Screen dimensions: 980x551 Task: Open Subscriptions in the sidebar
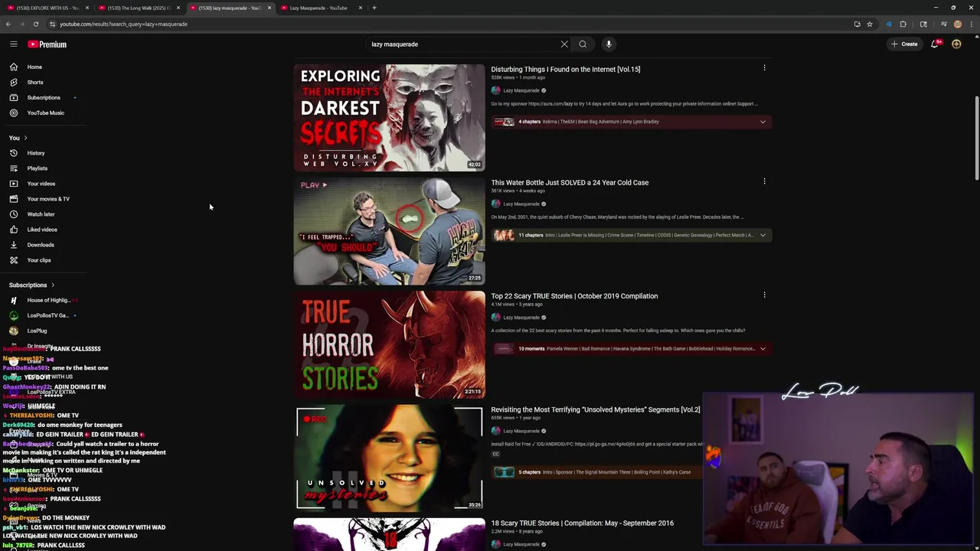43,97
